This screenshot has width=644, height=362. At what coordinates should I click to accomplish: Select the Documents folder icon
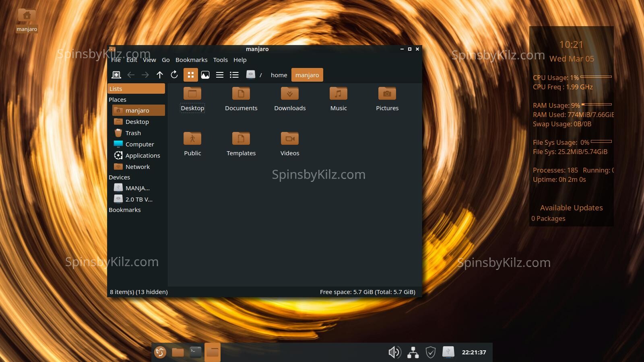(241, 93)
